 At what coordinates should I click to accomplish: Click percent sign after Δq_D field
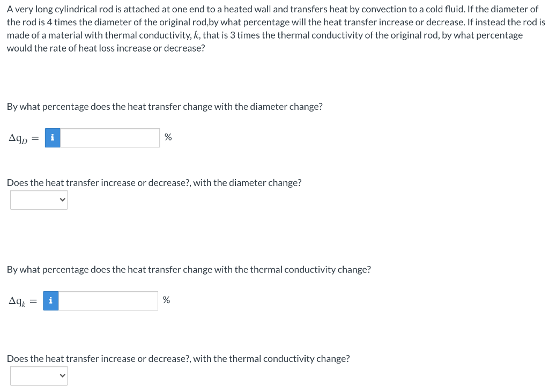(168, 137)
